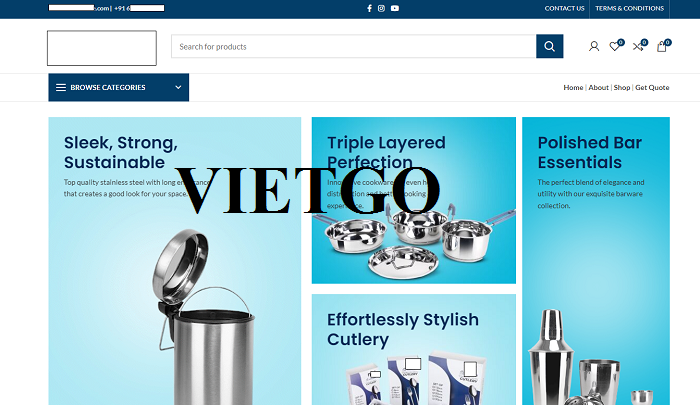Focus the Search for products field
The width and height of the screenshot is (700, 405).
(354, 46)
